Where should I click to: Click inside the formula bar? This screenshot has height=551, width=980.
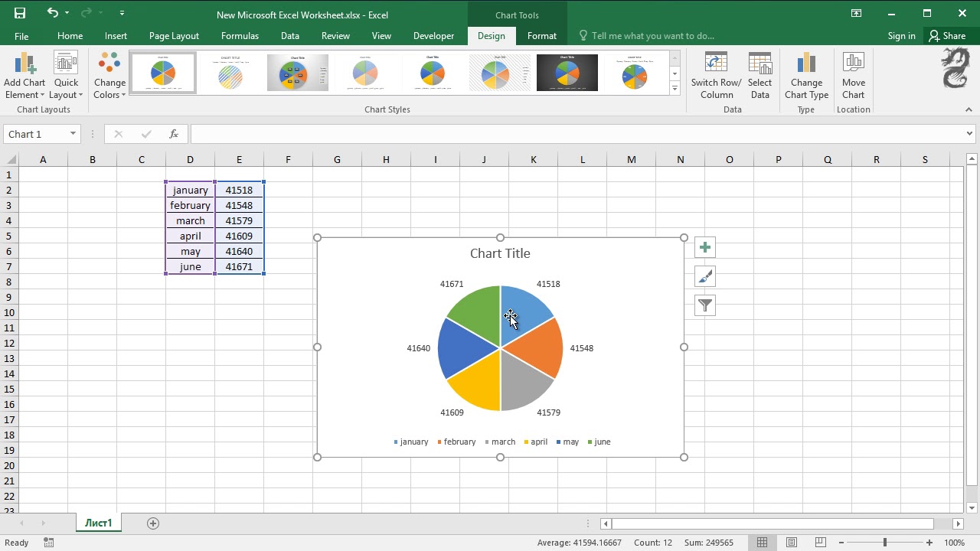coord(577,134)
